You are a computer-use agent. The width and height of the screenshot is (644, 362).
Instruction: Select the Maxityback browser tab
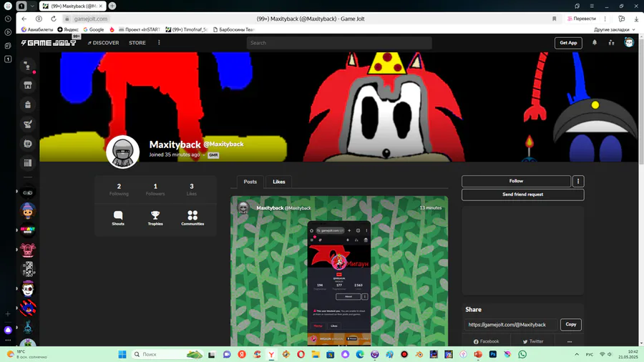(x=73, y=6)
